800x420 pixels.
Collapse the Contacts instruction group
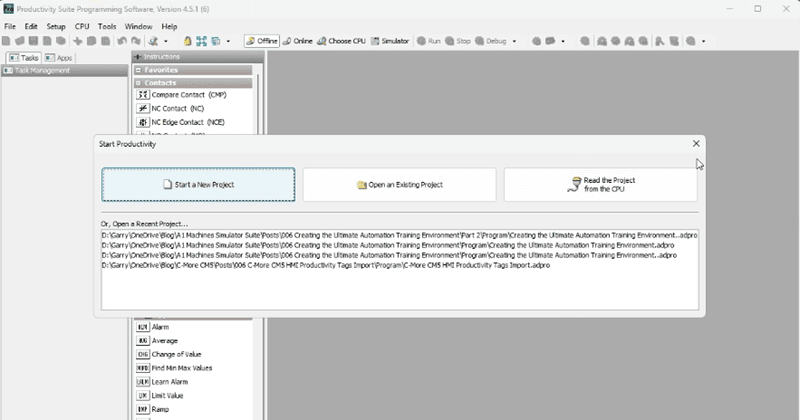click(138, 83)
